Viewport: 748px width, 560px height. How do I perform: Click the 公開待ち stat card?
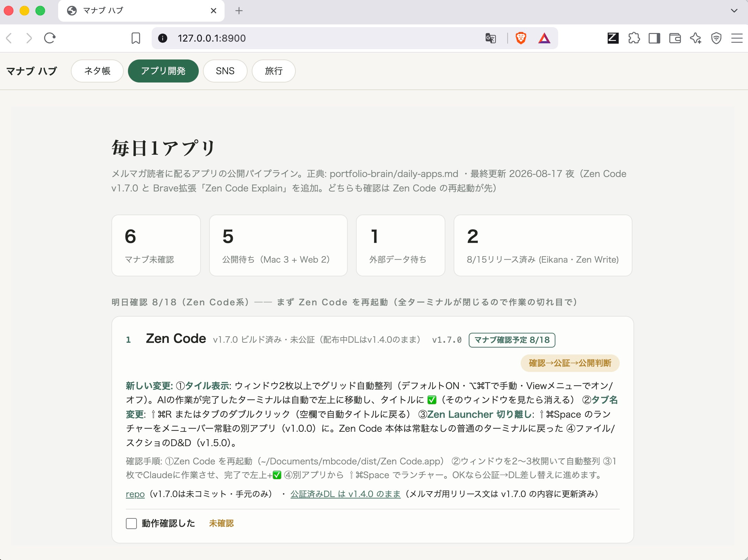[278, 245]
